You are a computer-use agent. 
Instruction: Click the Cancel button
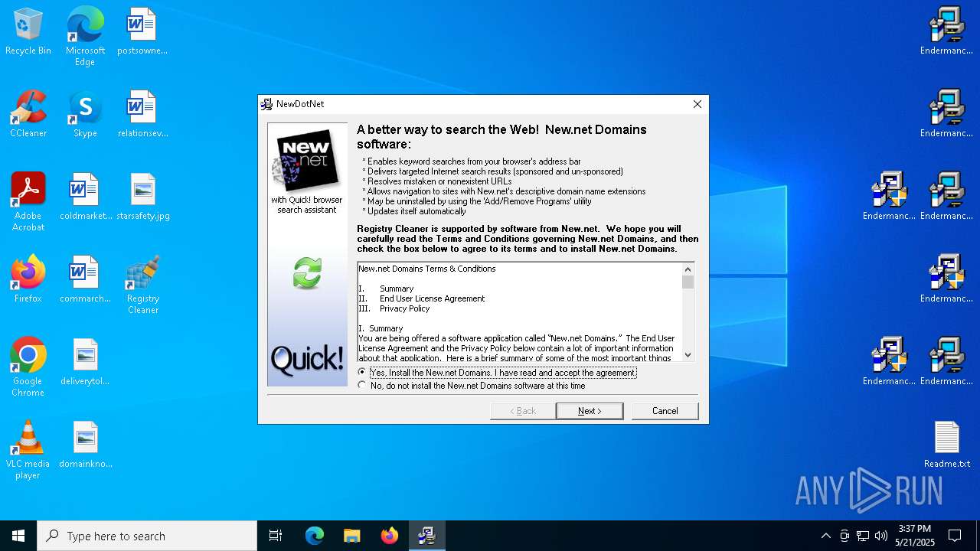click(x=665, y=411)
